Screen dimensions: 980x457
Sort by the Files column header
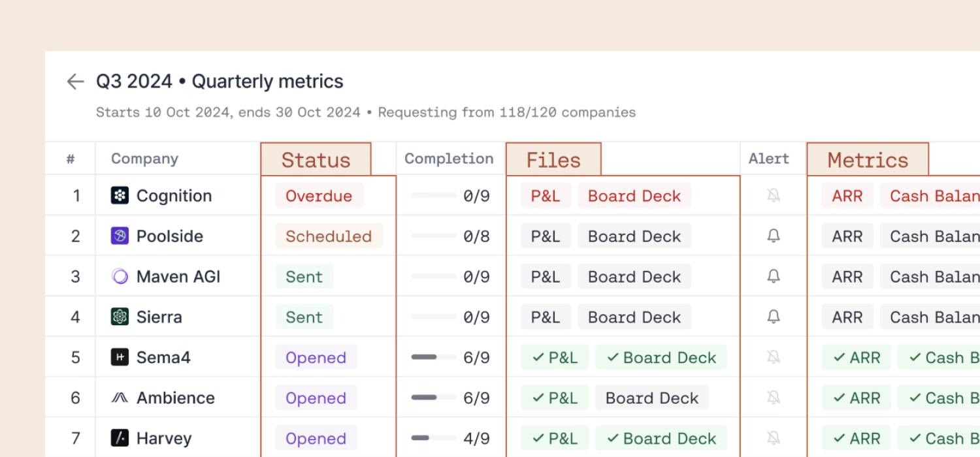(553, 160)
